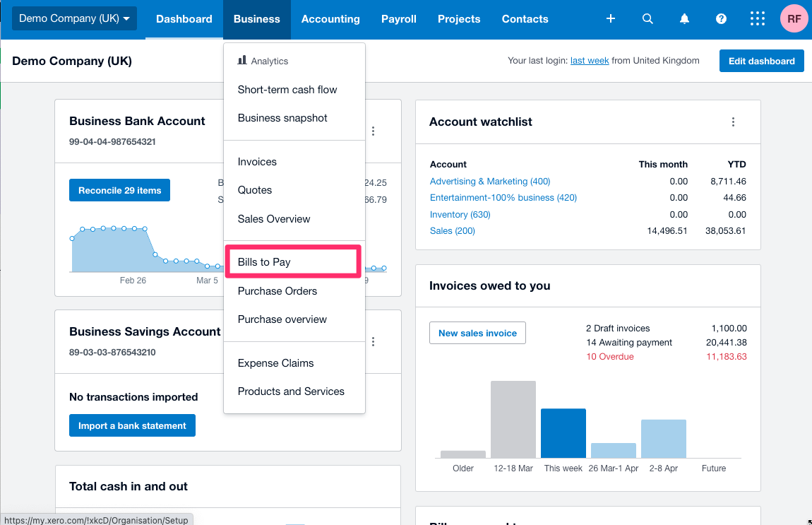Open the search icon in the top bar
This screenshot has width=812, height=525.
647,19
